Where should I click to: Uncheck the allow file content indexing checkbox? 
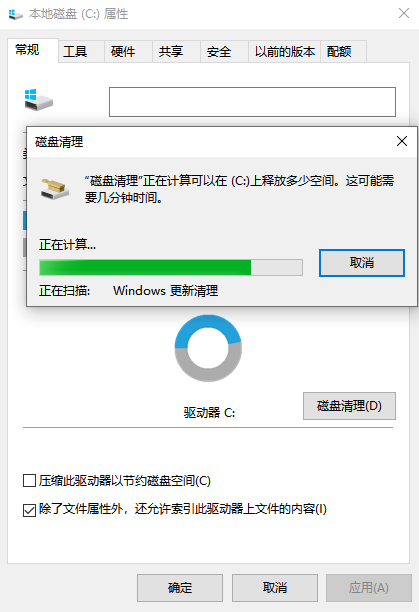click(x=29, y=510)
